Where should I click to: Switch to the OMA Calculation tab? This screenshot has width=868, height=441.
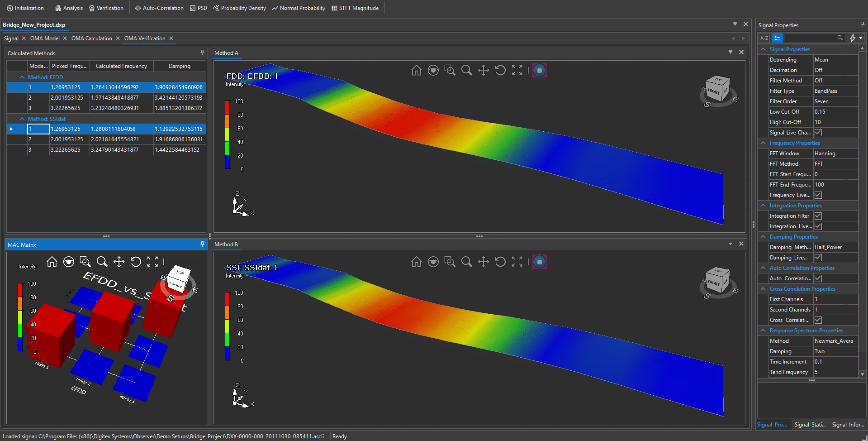[x=91, y=38]
